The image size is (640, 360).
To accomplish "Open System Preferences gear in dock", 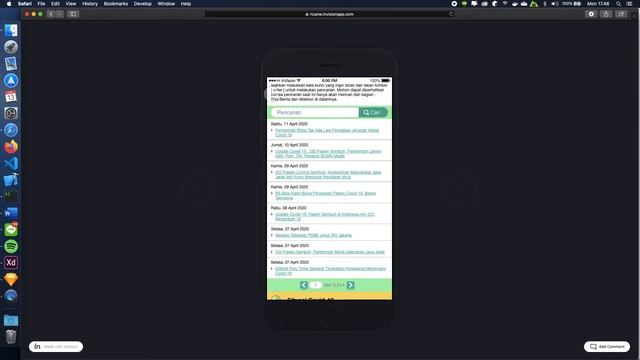I will point(11,113).
